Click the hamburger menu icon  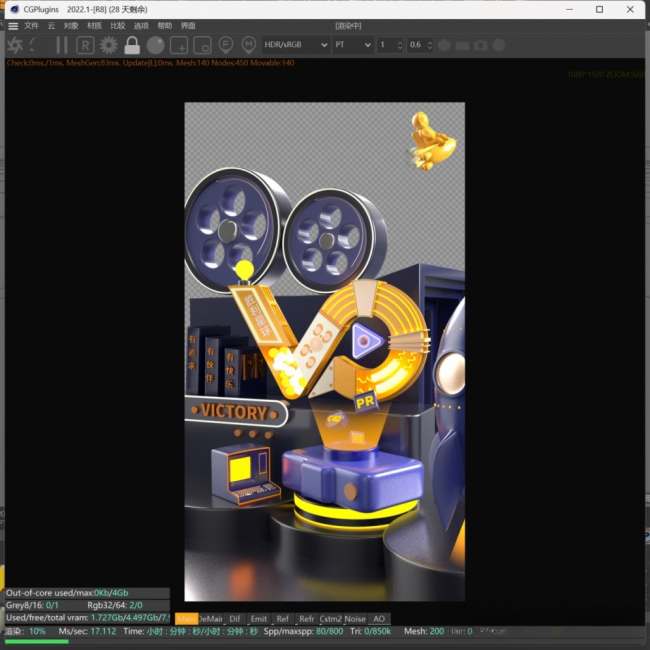(x=13, y=25)
